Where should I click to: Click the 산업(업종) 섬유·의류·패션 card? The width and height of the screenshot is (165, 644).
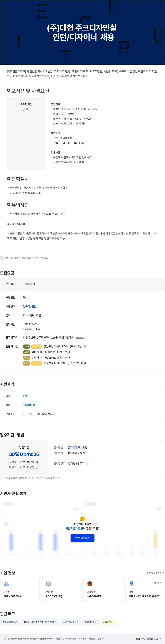click(x=103, y=589)
